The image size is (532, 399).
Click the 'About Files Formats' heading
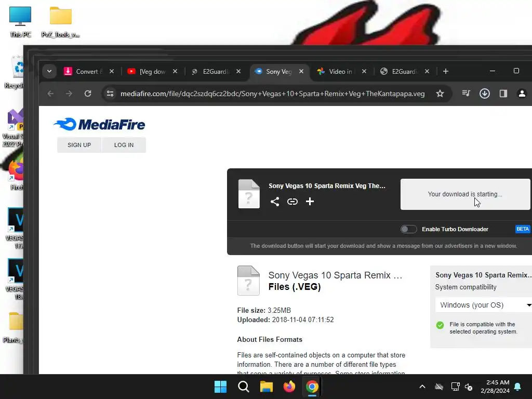(x=270, y=339)
